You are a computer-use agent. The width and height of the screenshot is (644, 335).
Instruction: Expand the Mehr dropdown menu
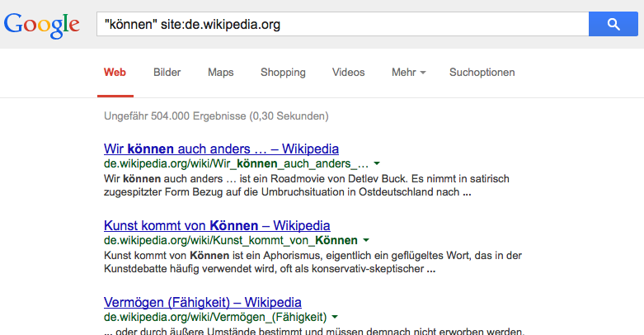[409, 73]
